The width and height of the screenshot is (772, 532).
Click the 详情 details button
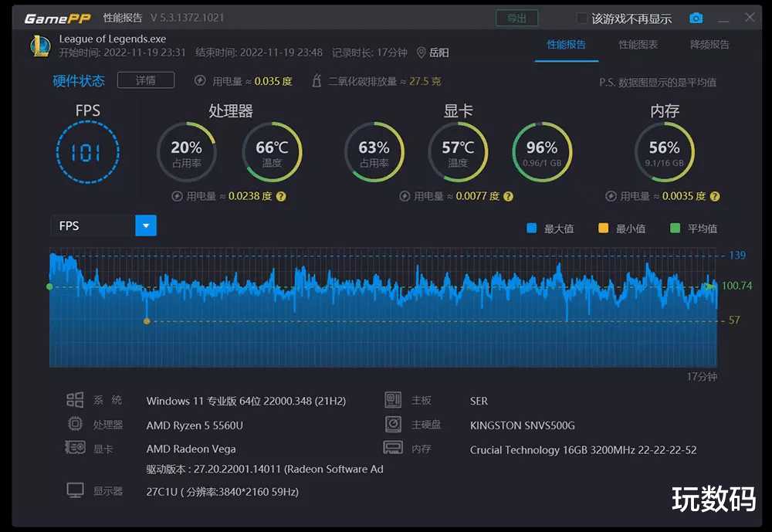coord(145,79)
